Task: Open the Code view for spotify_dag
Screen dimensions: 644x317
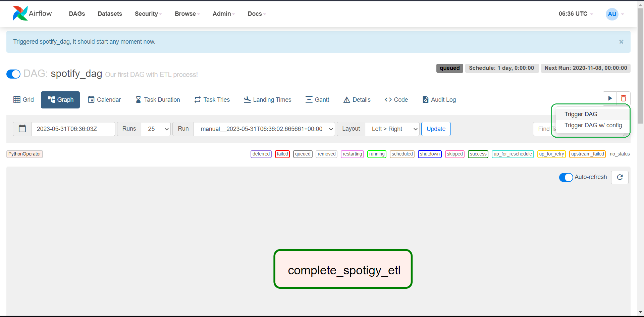Action: pos(396,100)
